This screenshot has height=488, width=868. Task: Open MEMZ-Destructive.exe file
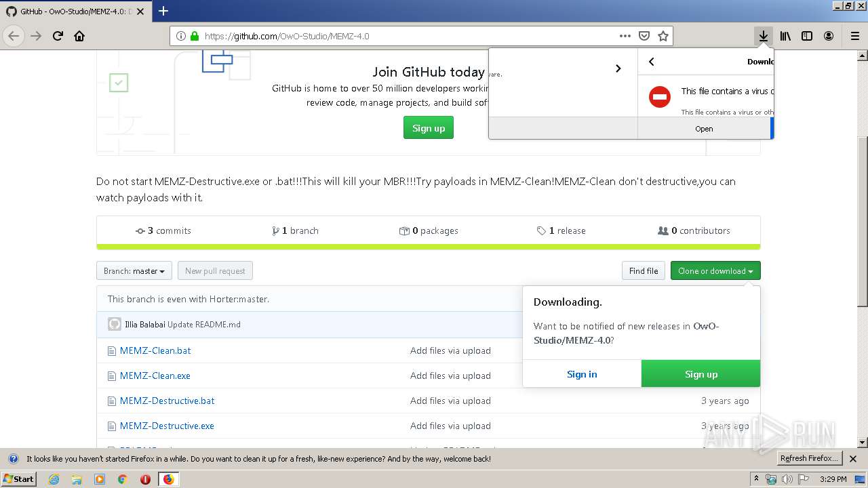(x=167, y=426)
